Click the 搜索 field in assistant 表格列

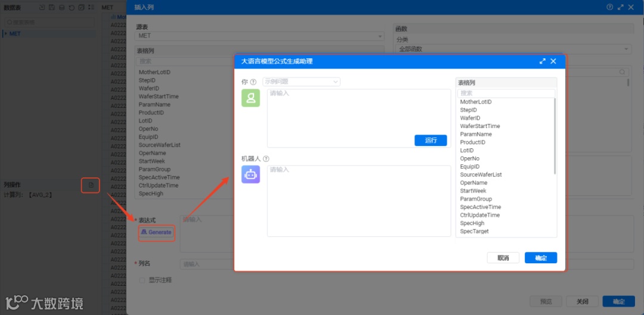(x=506, y=93)
